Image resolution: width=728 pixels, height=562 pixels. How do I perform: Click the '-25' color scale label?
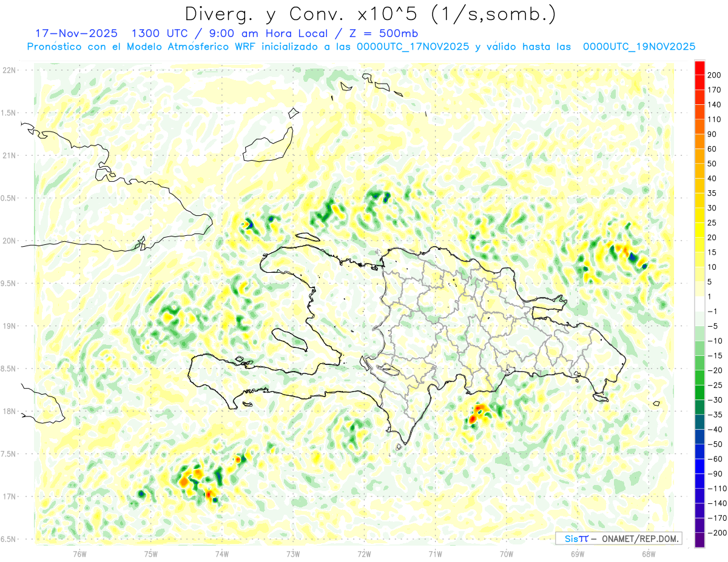pos(715,386)
